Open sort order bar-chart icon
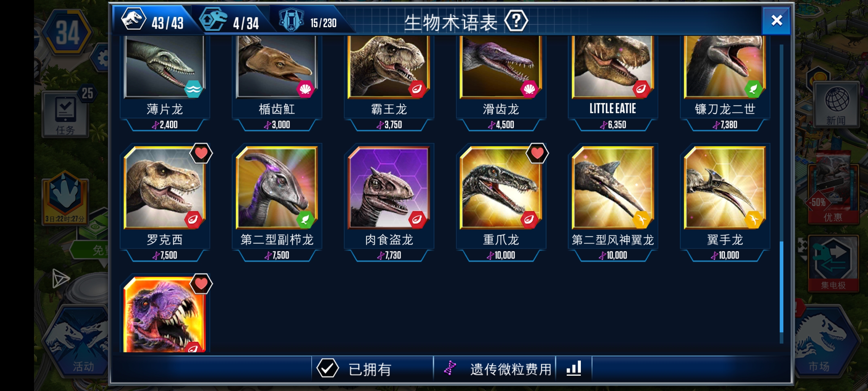The height and width of the screenshot is (391, 868). pos(574,369)
